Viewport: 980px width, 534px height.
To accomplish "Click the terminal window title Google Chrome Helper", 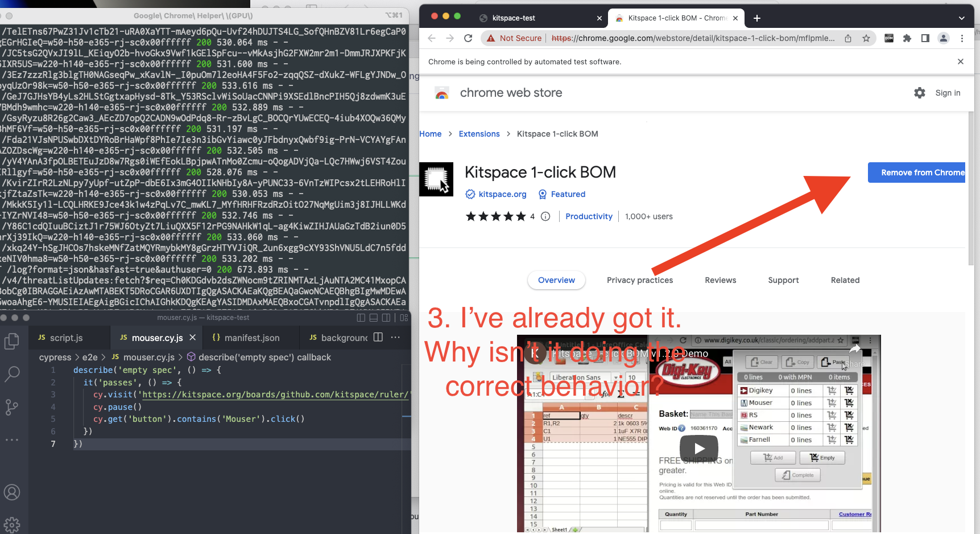I will pyautogui.click(x=193, y=15).
